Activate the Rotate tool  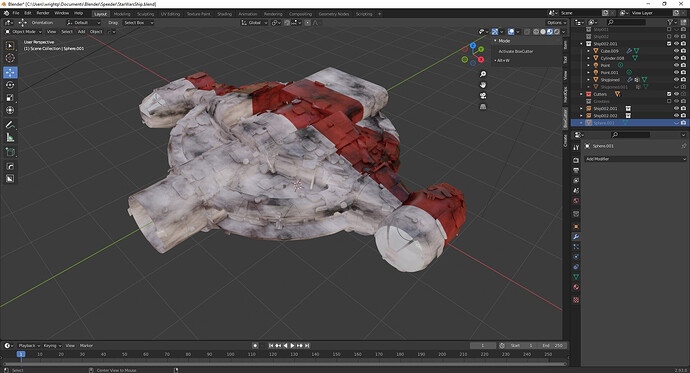(x=10, y=85)
